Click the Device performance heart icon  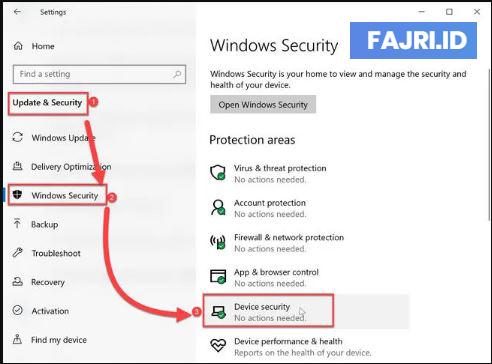[218, 345]
